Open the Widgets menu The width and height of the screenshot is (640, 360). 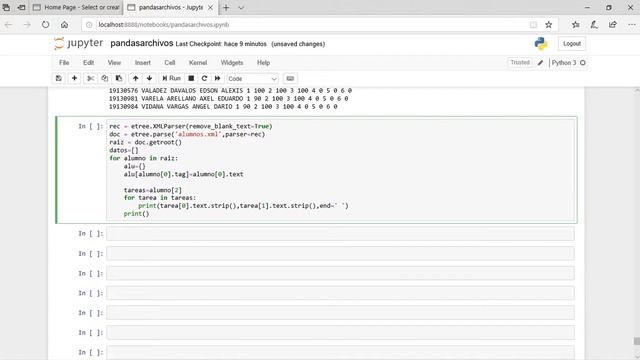pos(232,63)
